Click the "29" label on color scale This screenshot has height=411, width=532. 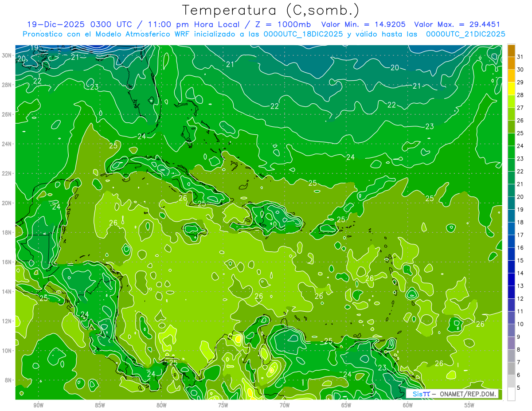520,82
